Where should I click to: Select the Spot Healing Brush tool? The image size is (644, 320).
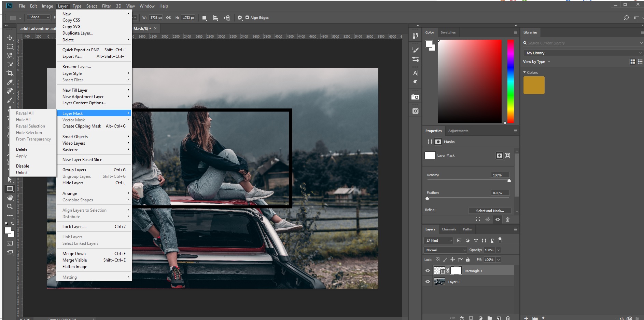coord(10,91)
